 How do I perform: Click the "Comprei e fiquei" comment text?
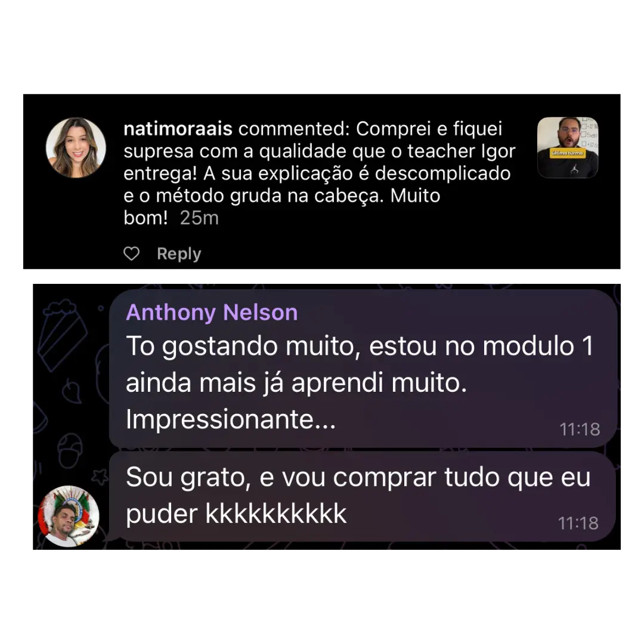(x=429, y=129)
